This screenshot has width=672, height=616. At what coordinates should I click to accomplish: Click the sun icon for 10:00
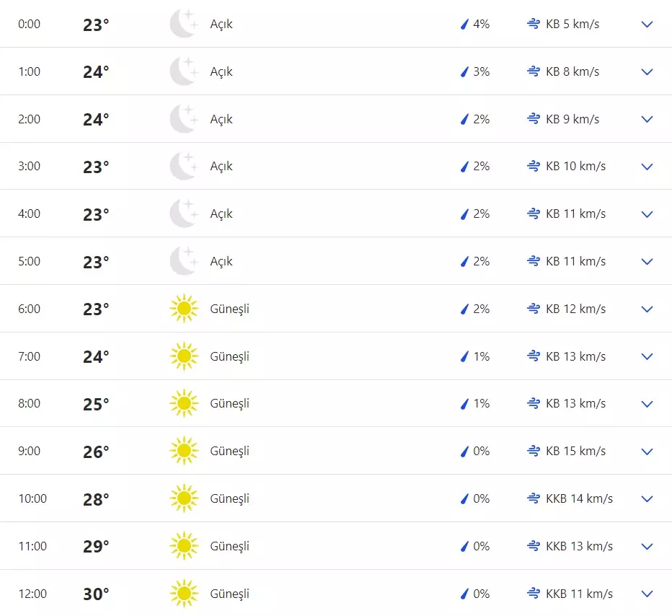coord(183,498)
